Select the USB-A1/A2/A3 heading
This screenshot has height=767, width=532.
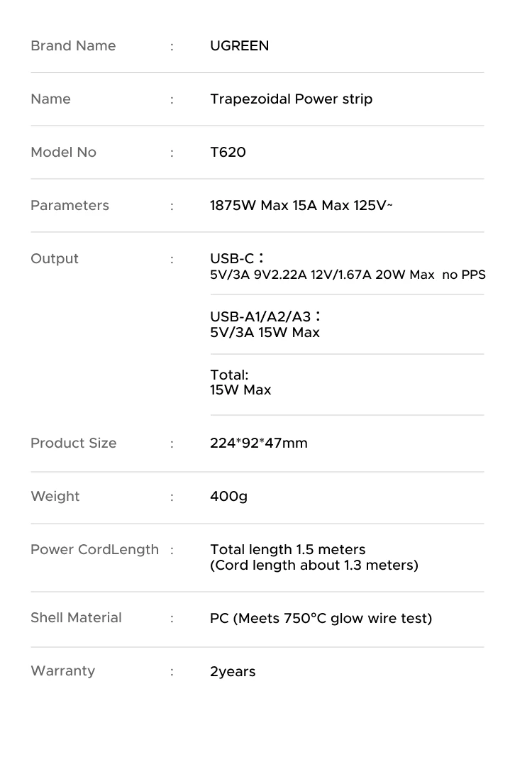(265, 316)
